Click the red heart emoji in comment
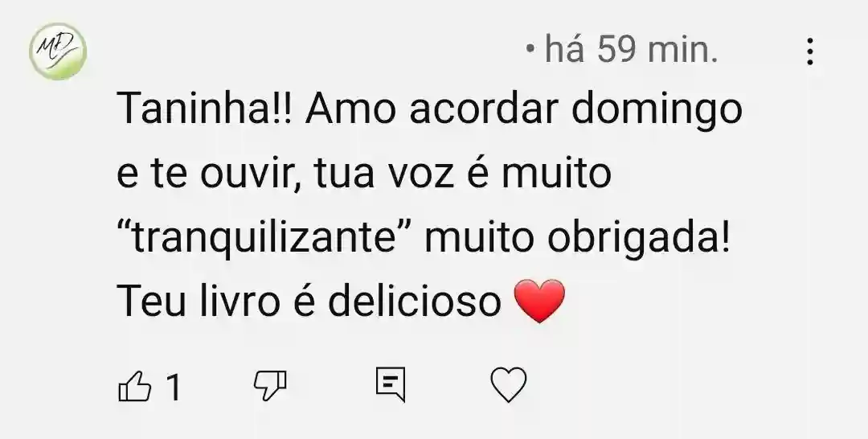Image resolution: width=868 pixels, height=439 pixels. (540, 302)
